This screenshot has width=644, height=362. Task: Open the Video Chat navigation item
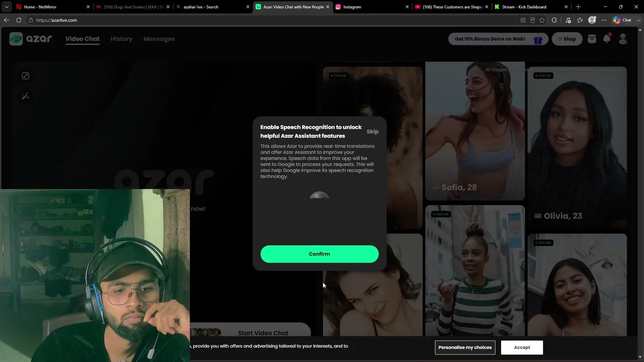point(83,39)
